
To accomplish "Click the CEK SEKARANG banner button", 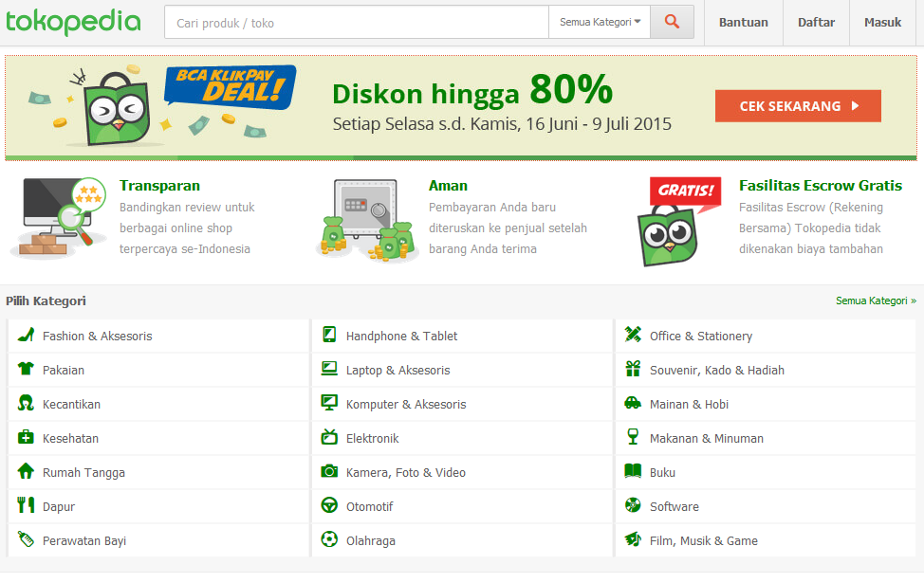I will pyautogui.click(x=798, y=106).
